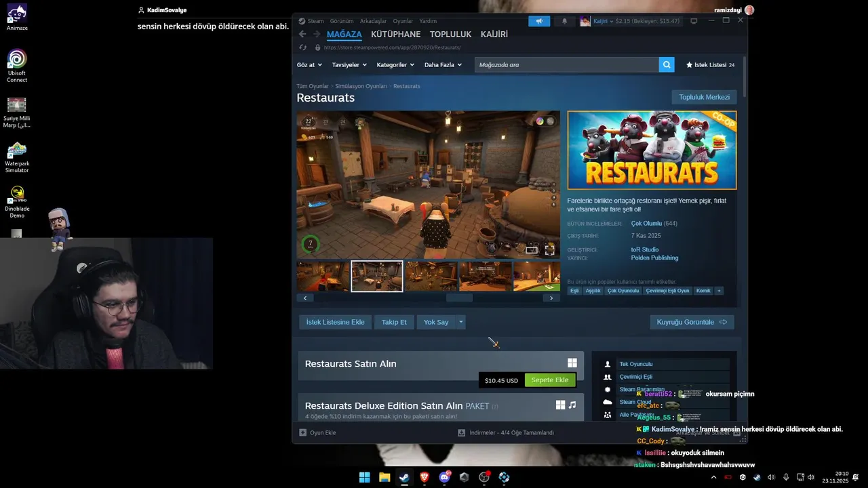
Task: Open the Steam notifications bell
Action: coord(564,21)
